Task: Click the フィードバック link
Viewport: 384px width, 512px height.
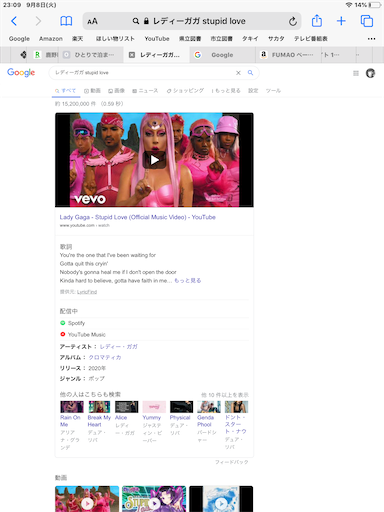Action: pos(232,462)
